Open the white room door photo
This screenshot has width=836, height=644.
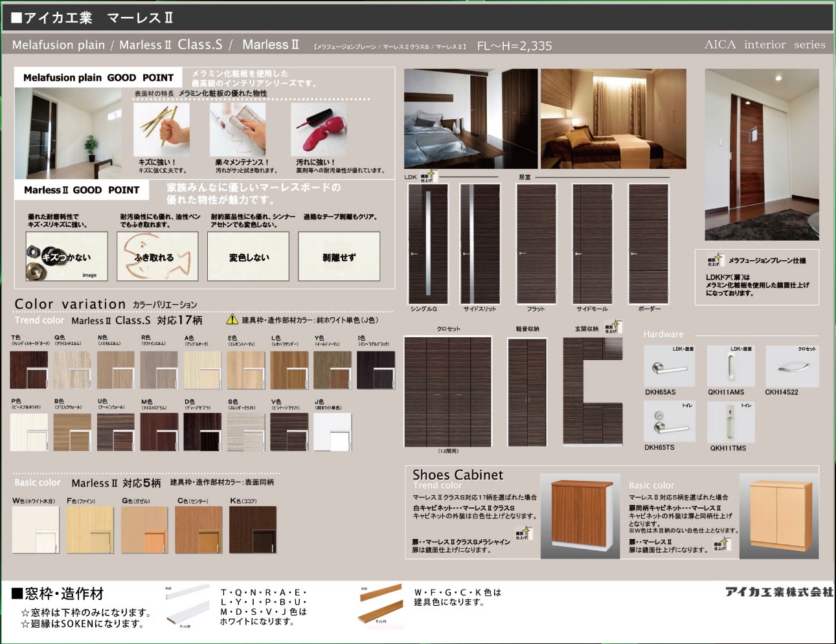(68, 133)
